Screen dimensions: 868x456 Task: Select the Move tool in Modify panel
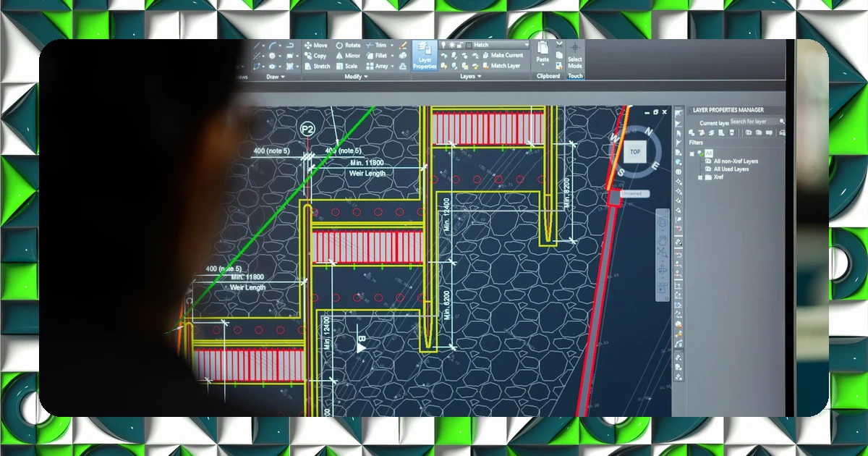pos(316,46)
